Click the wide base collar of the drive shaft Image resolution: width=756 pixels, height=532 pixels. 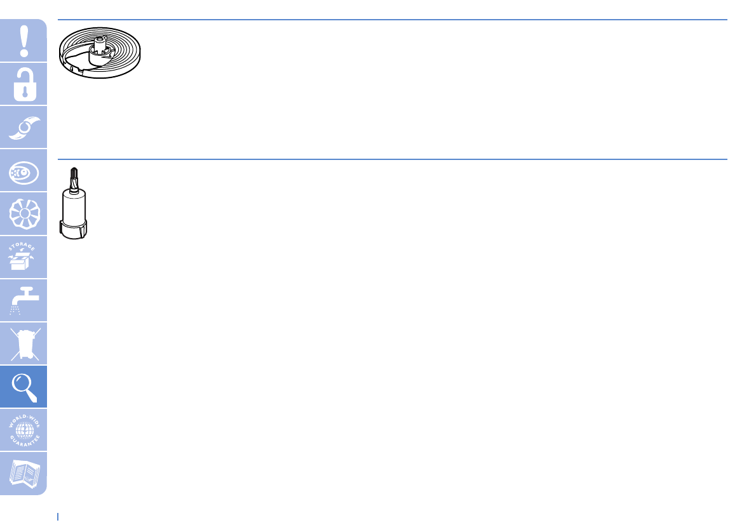coord(73,229)
